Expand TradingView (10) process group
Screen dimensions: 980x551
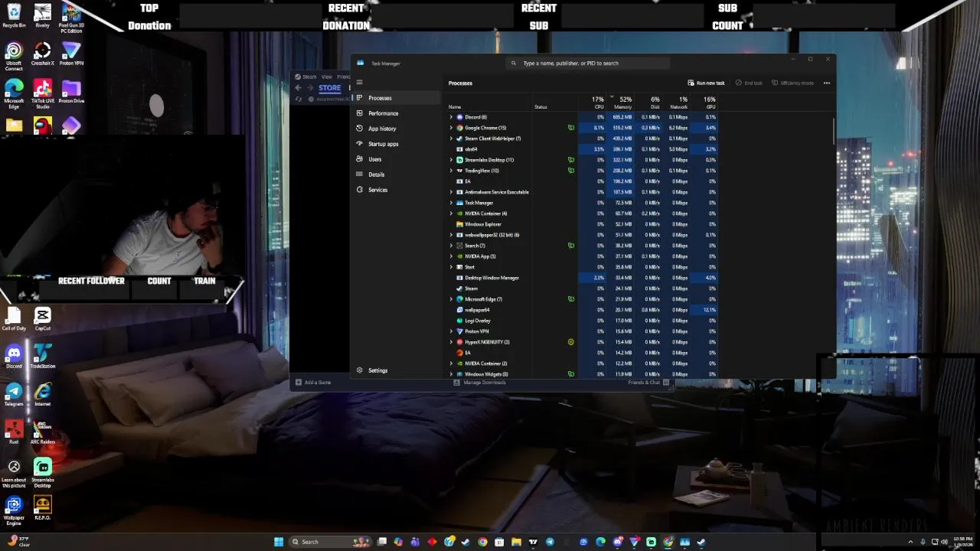coord(451,171)
